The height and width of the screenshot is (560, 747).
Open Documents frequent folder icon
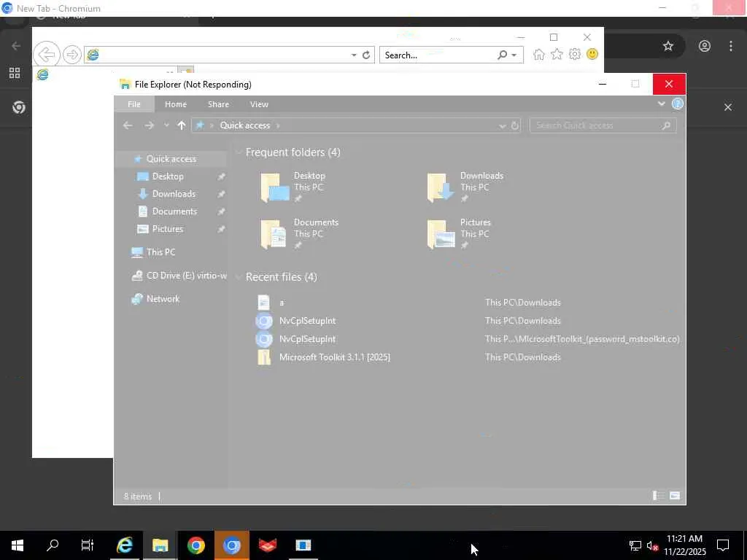coord(274,234)
